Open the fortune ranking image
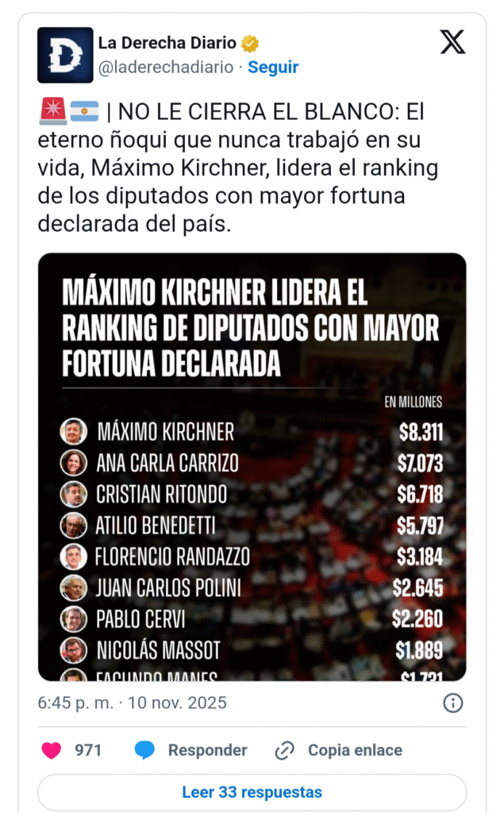Image resolution: width=504 pixels, height=813 pixels. point(252,467)
